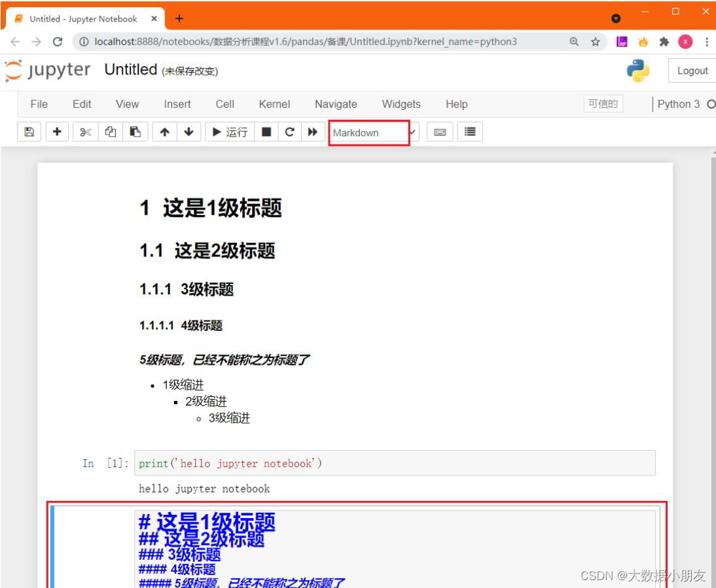The height and width of the screenshot is (588, 716).
Task: Click the Python logo icon
Action: pos(638,71)
